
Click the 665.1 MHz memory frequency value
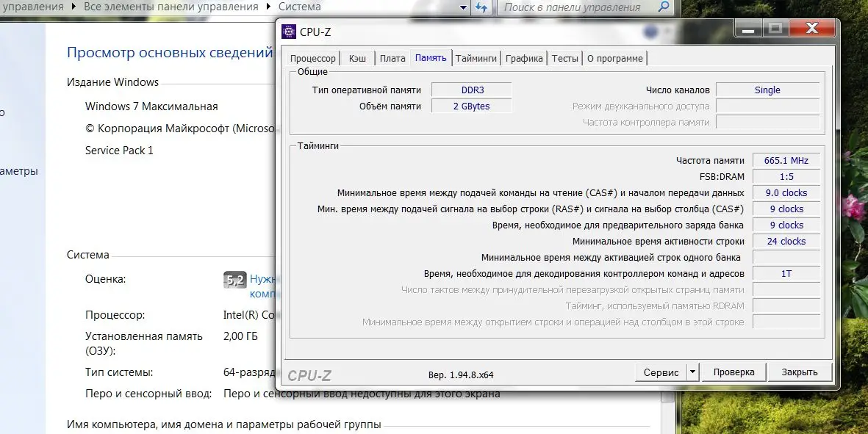point(786,161)
